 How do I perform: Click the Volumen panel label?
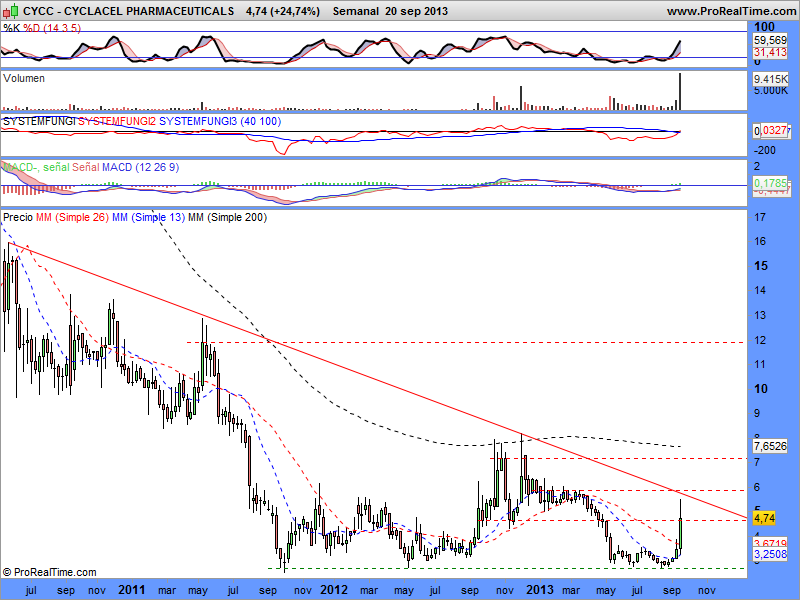pyautogui.click(x=24, y=78)
